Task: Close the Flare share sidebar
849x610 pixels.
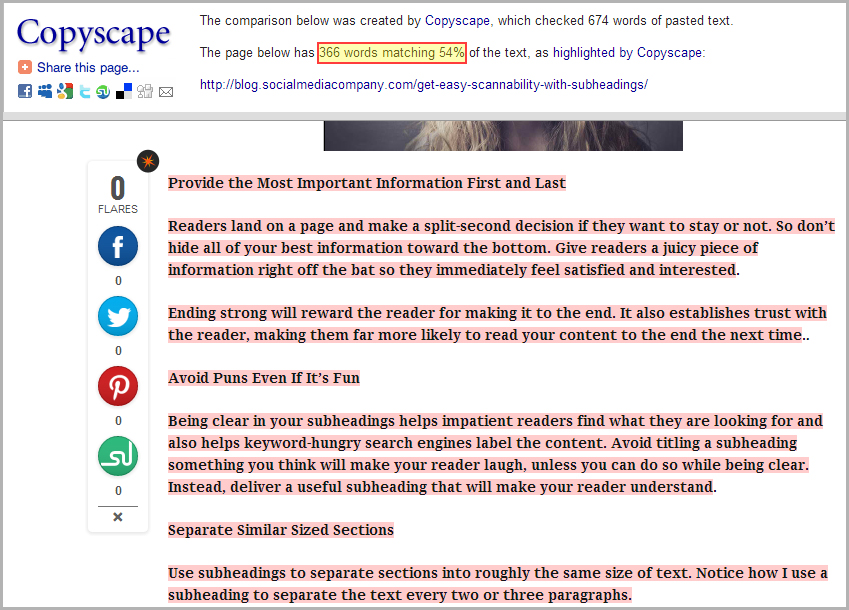Action: click(118, 517)
